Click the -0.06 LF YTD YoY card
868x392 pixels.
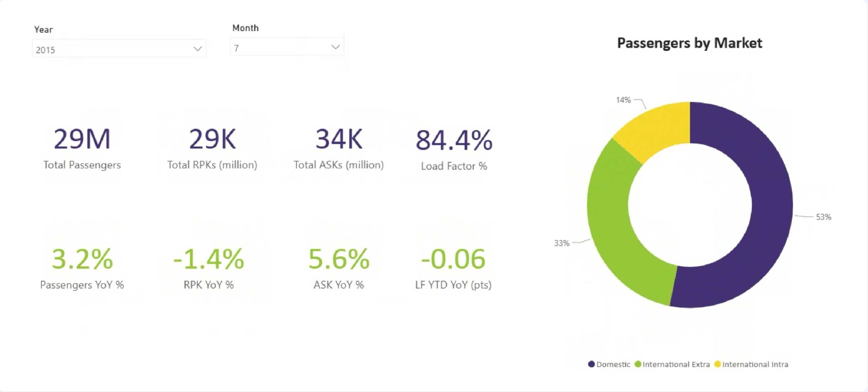453,259
